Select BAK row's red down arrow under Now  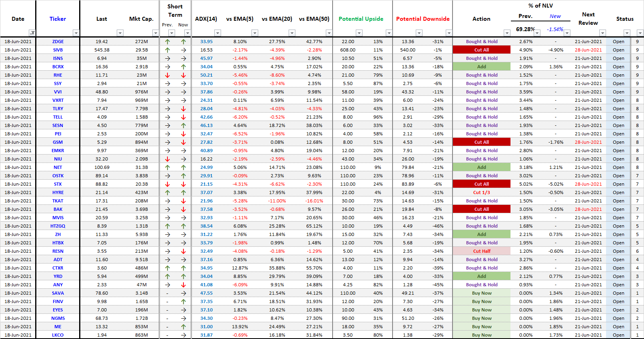[183, 209]
